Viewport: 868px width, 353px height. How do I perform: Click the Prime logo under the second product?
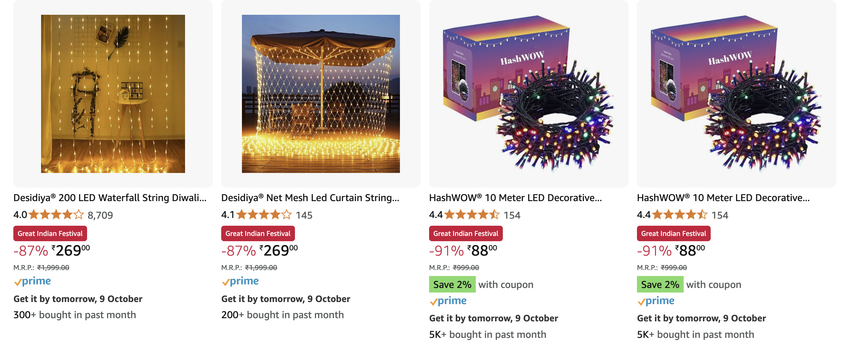click(x=240, y=281)
